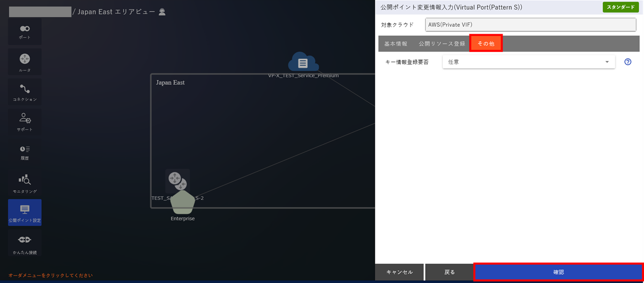Click the Japan East エリアビュー title
Viewport: 644px width, 283px height.
coord(116,12)
